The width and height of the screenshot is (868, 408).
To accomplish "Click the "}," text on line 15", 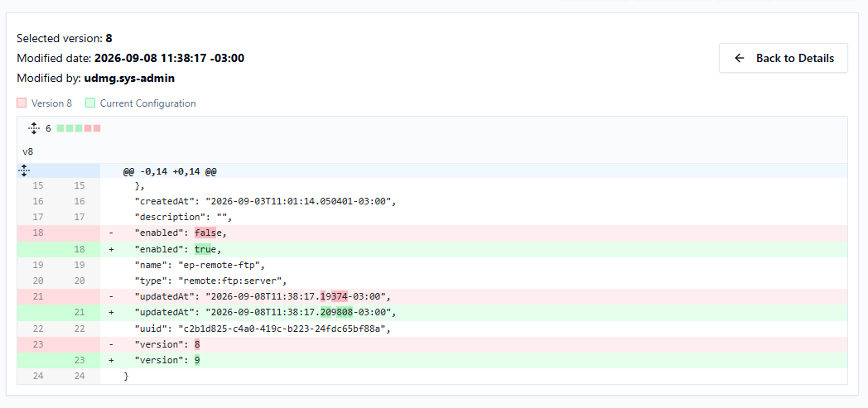I will (139, 185).
